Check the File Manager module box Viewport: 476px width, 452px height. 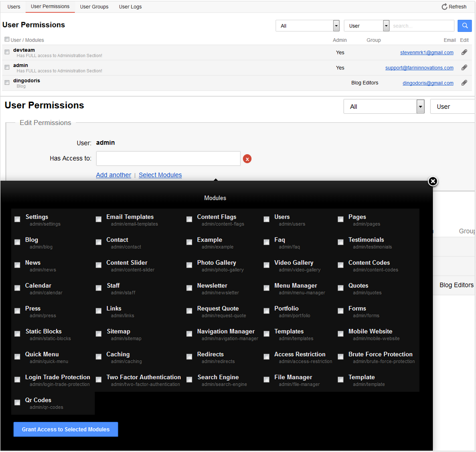coord(267,380)
